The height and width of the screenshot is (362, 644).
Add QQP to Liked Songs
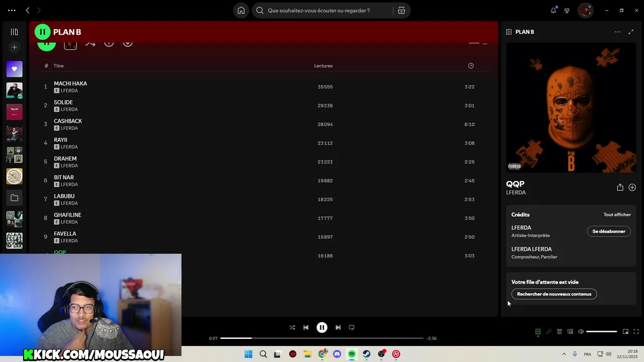click(x=632, y=187)
